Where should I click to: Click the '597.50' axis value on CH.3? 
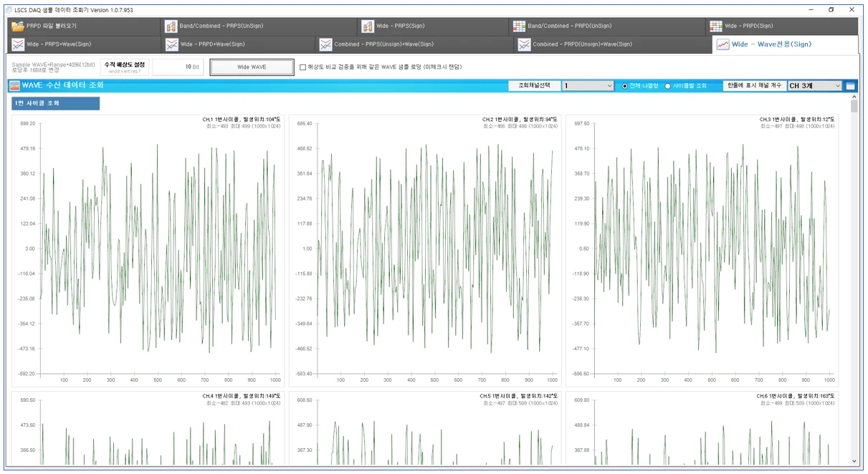pyautogui.click(x=581, y=123)
